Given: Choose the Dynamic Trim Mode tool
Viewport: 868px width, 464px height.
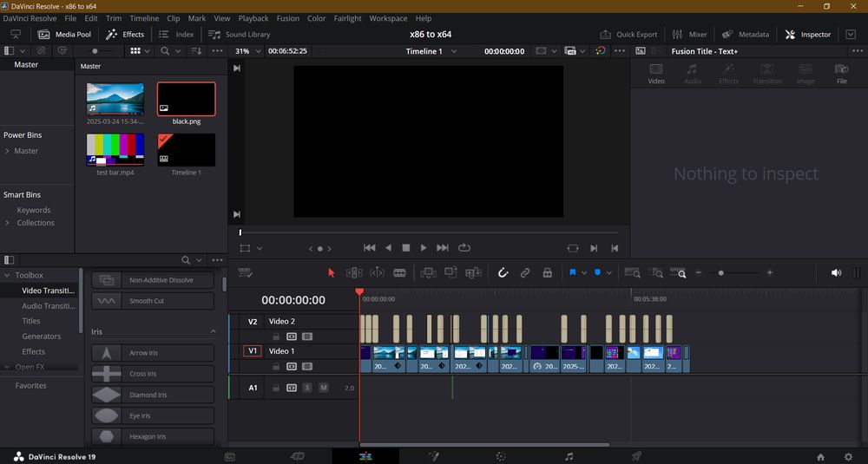Looking at the screenshot, I should point(377,272).
